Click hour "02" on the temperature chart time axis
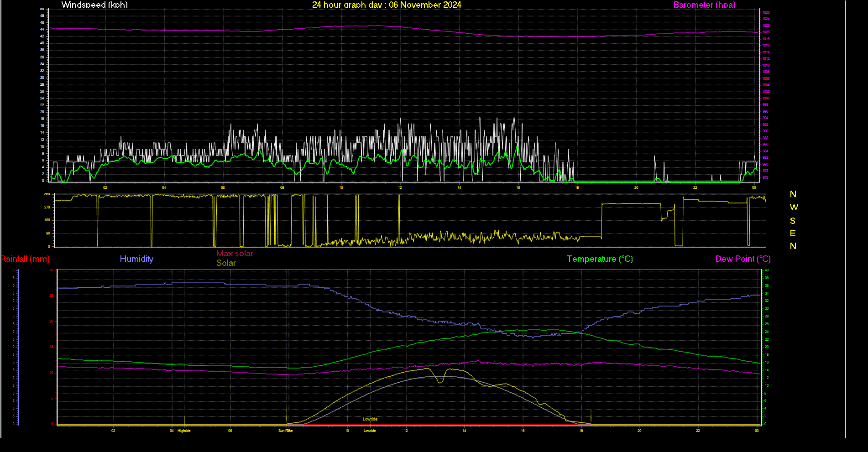The image size is (868, 452). 113,431
